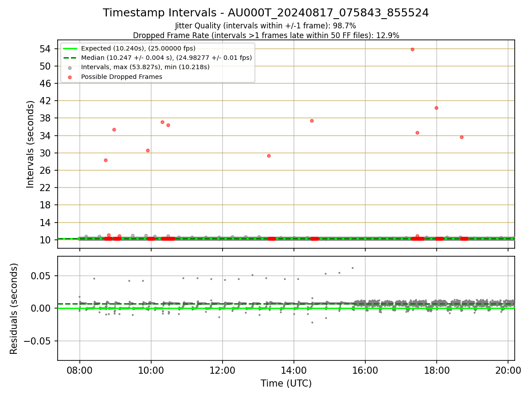Image resolution: width=532 pixels, height=399 pixels.
Task: Click the 'Intervals (seconds)' y-axis label
Action: tap(30, 144)
